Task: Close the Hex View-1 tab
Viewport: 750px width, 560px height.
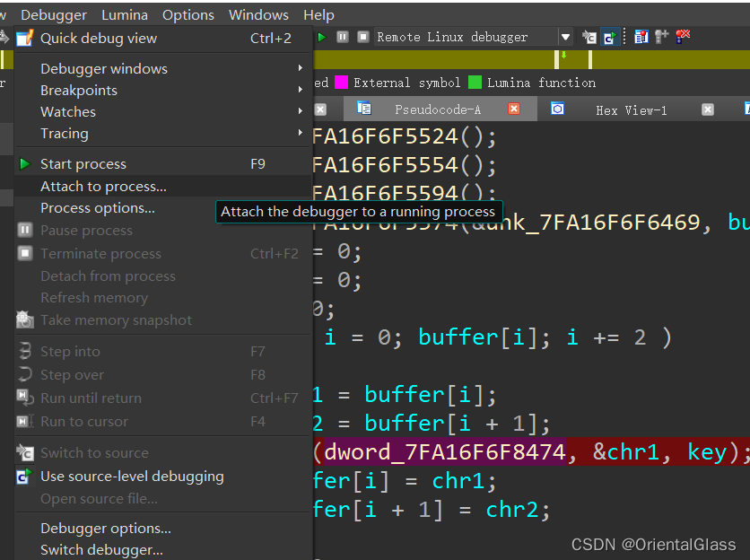Action: 708,109
